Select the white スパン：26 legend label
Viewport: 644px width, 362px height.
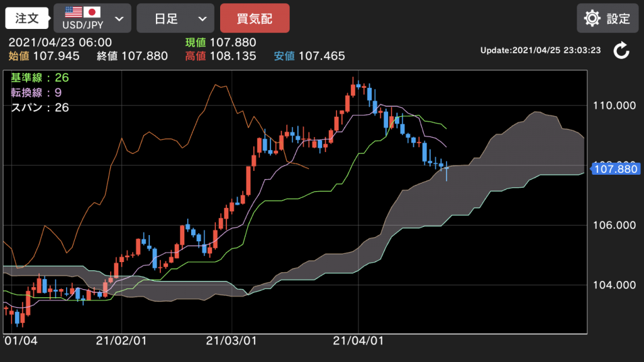coord(40,107)
